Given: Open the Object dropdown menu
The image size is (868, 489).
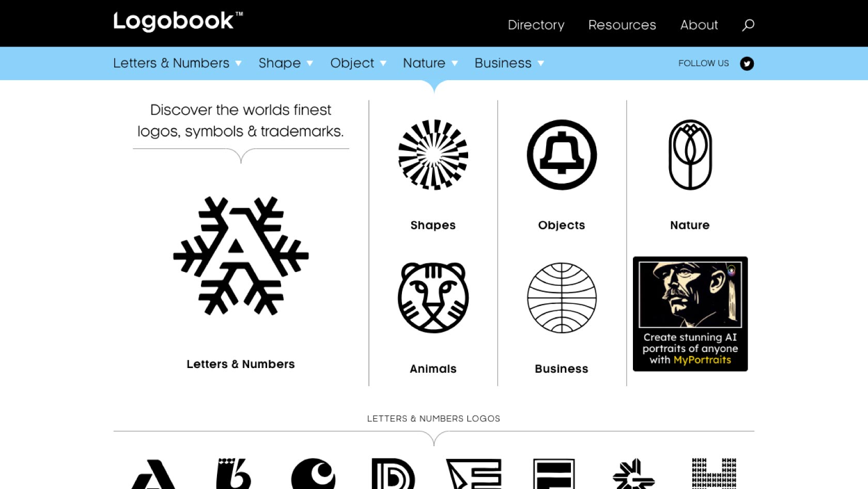Looking at the screenshot, I should (358, 63).
